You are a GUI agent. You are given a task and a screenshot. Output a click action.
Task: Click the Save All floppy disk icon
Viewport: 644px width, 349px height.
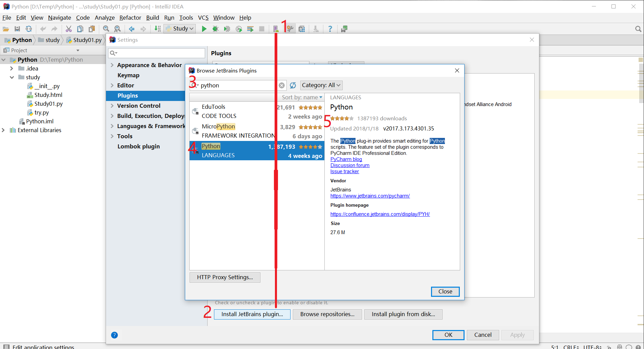(17, 29)
